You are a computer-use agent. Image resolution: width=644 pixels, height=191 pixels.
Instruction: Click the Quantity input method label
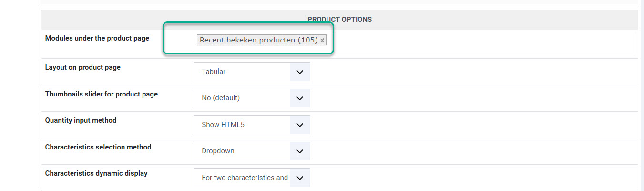coord(81,120)
